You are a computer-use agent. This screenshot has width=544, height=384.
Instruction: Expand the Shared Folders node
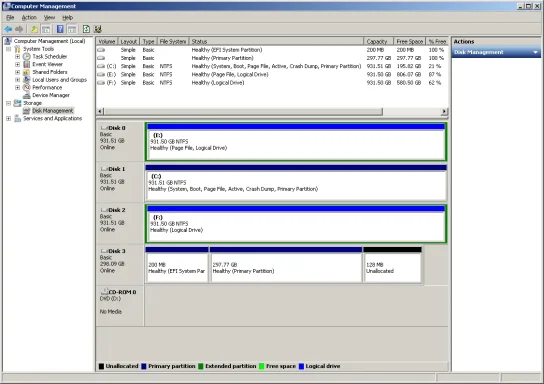coord(17,72)
